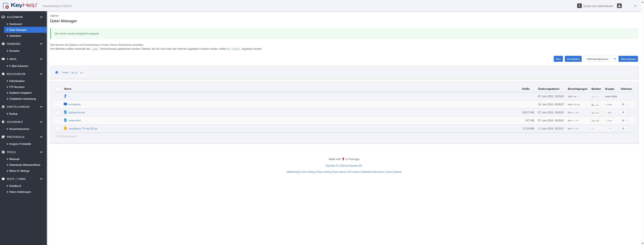Go up via parent directory arrow icon

(x=65, y=96)
